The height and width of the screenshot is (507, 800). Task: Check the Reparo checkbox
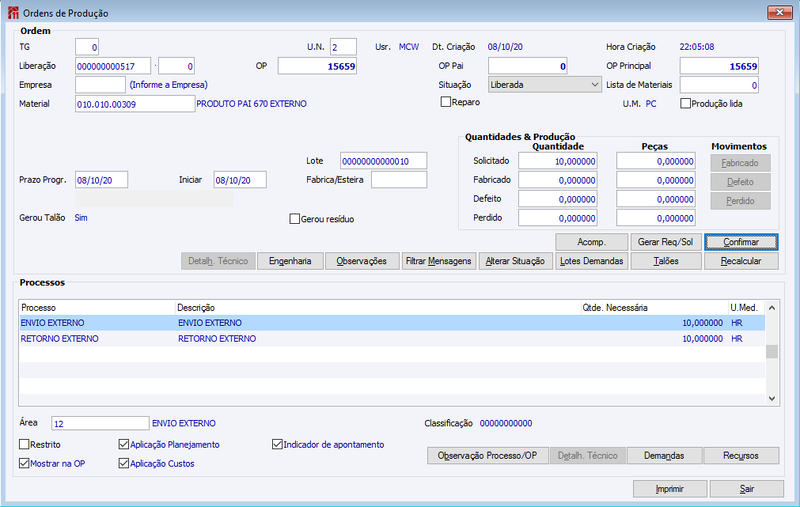(445, 102)
